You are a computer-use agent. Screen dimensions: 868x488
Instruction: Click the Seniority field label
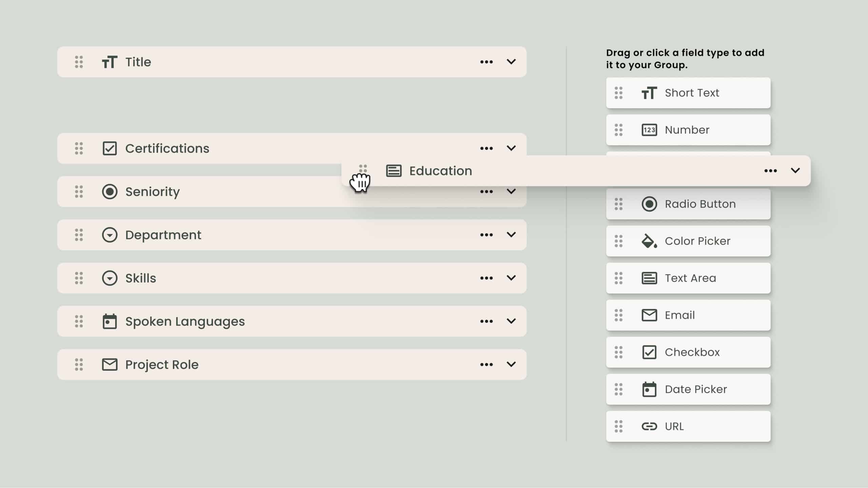[153, 192]
